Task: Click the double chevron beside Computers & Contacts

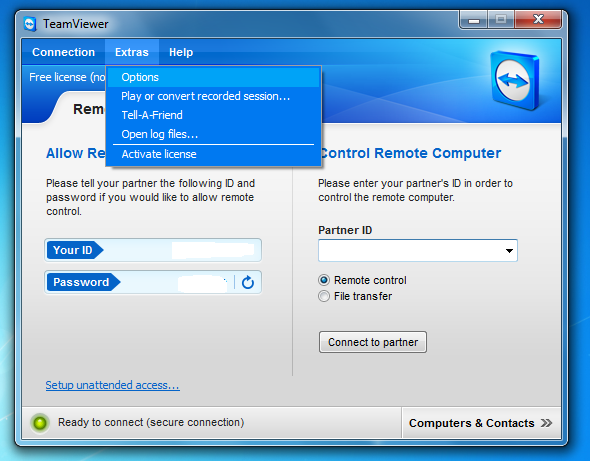Action: (546, 423)
